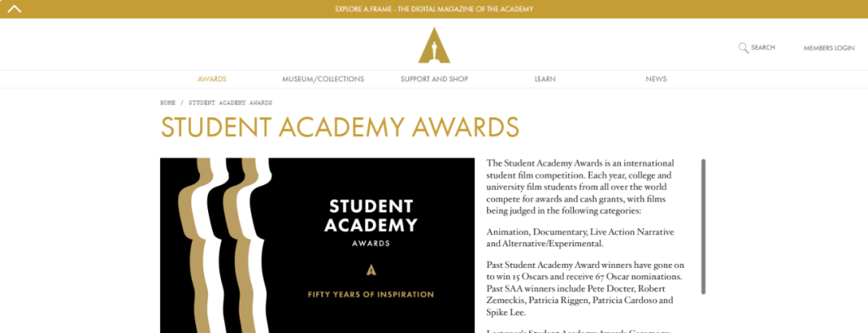Collapse the top banner with the up chevron
The width and height of the screenshot is (868, 333).
14,9
